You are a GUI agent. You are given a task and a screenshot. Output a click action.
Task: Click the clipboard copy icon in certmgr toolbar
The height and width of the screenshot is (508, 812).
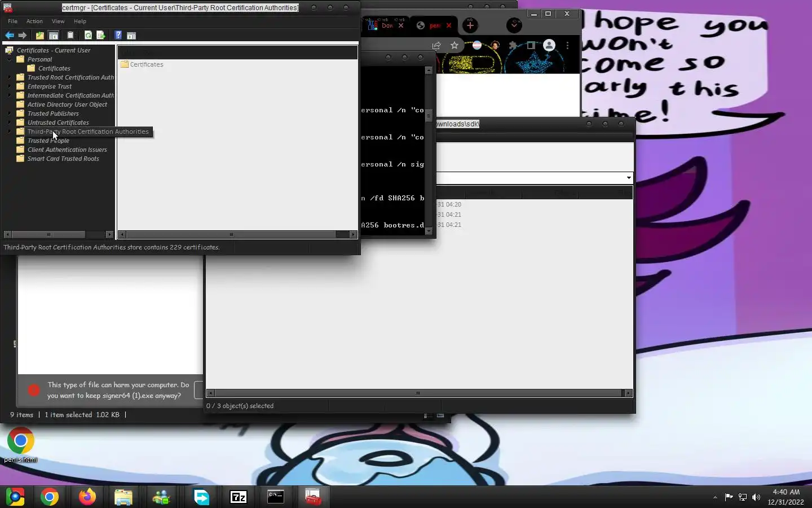pyautogui.click(x=70, y=35)
